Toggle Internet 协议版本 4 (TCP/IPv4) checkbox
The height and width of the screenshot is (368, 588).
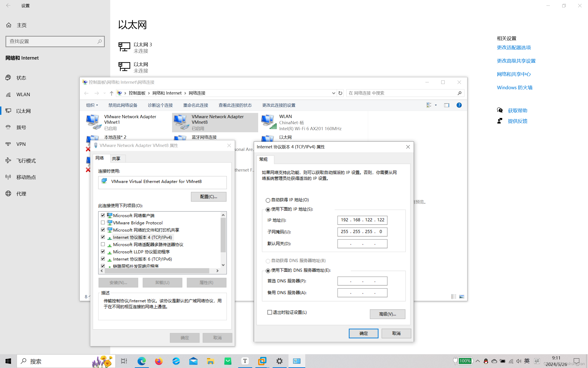click(x=103, y=237)
